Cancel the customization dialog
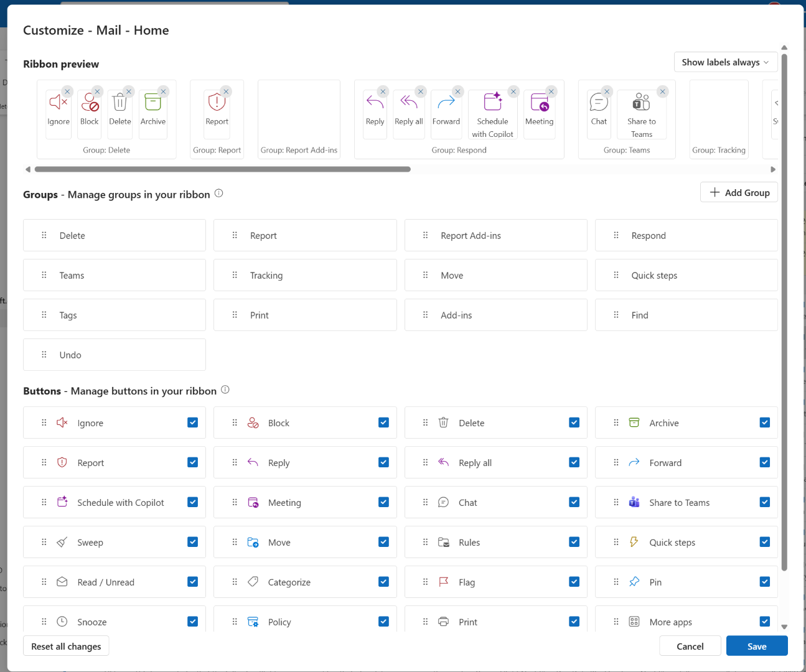Screen dimensions: 806x672 click(690, 646)
